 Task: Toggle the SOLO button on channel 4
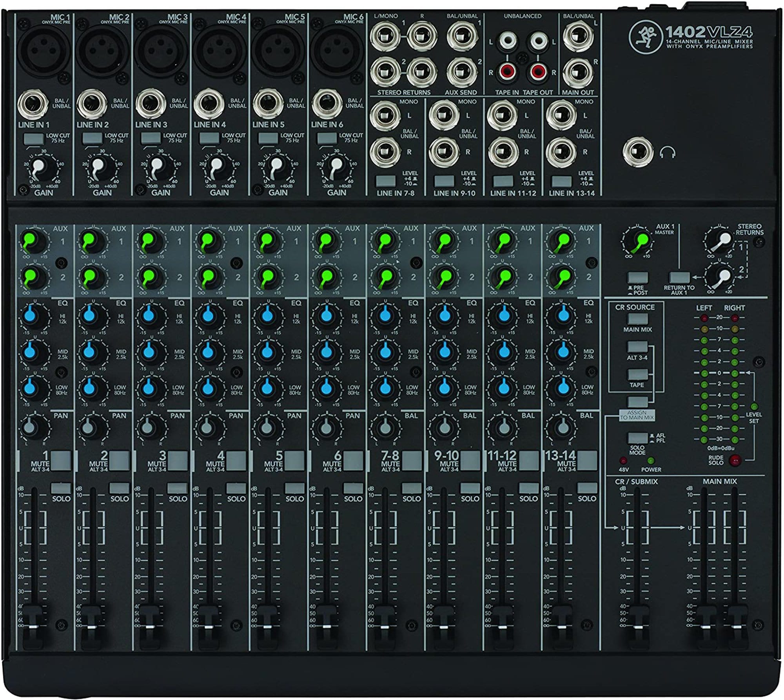click(x=236, y=488)
